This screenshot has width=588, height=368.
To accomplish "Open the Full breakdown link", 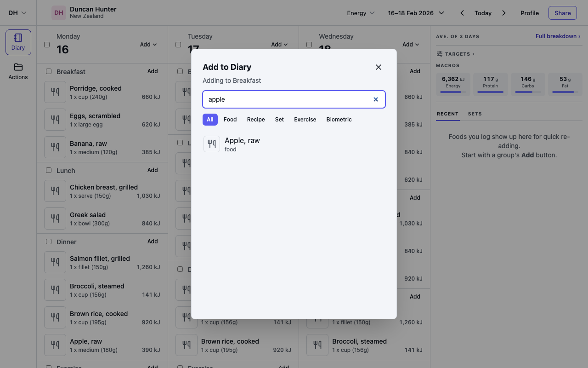I will tap(558, 36).
